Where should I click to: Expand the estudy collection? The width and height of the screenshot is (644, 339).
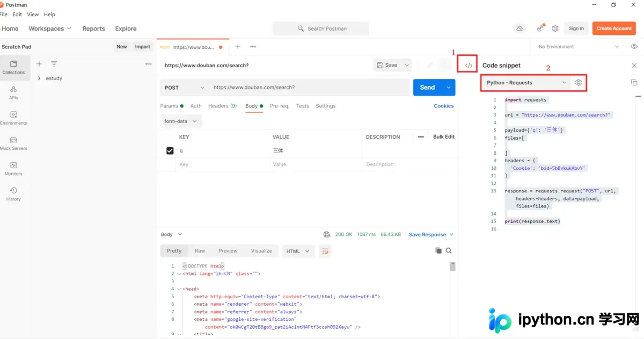tap(39, 78)
